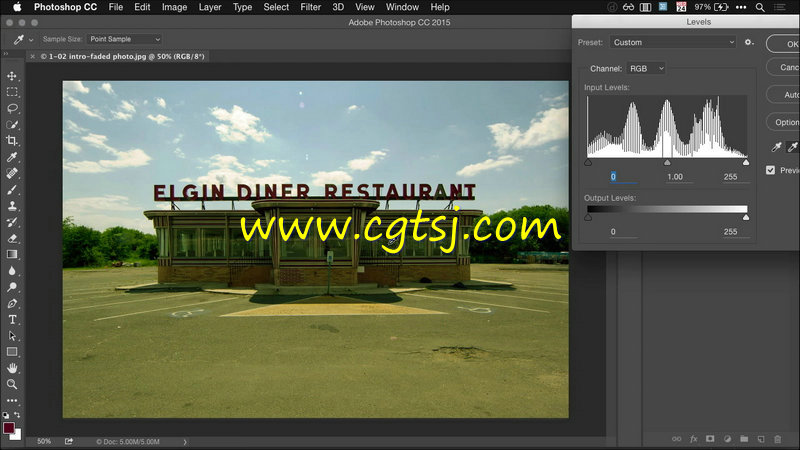Select the Rectangle shape tool
800x450 pixels.
click(12, 352)
